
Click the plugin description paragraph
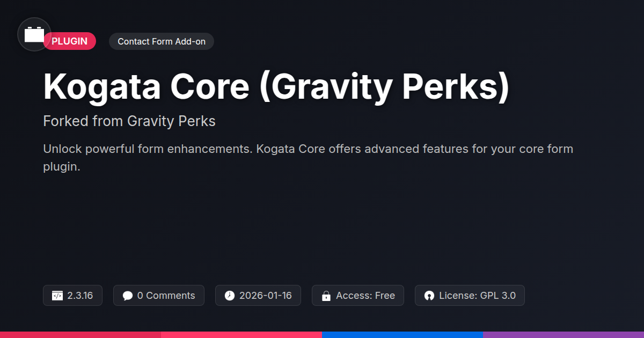click(x=308, y=157)
